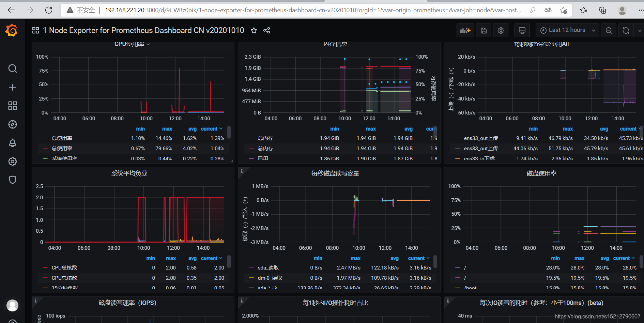Click browser address bar URL
This screenshot has height=323, width=644.
[x=313, y=10]
